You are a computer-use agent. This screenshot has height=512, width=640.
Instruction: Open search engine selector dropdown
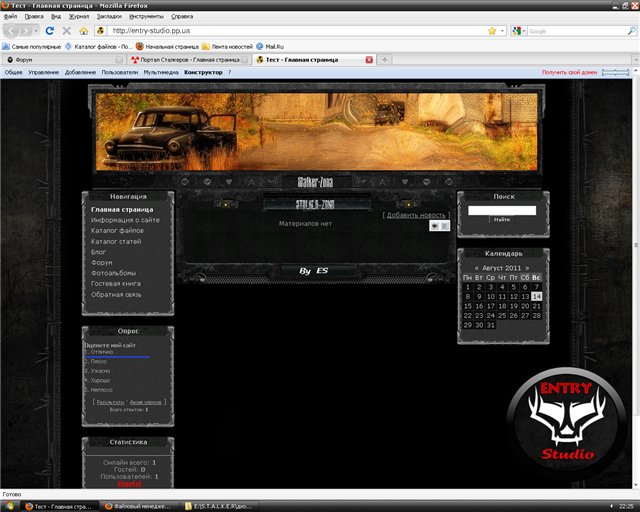[x=518, y=31]
